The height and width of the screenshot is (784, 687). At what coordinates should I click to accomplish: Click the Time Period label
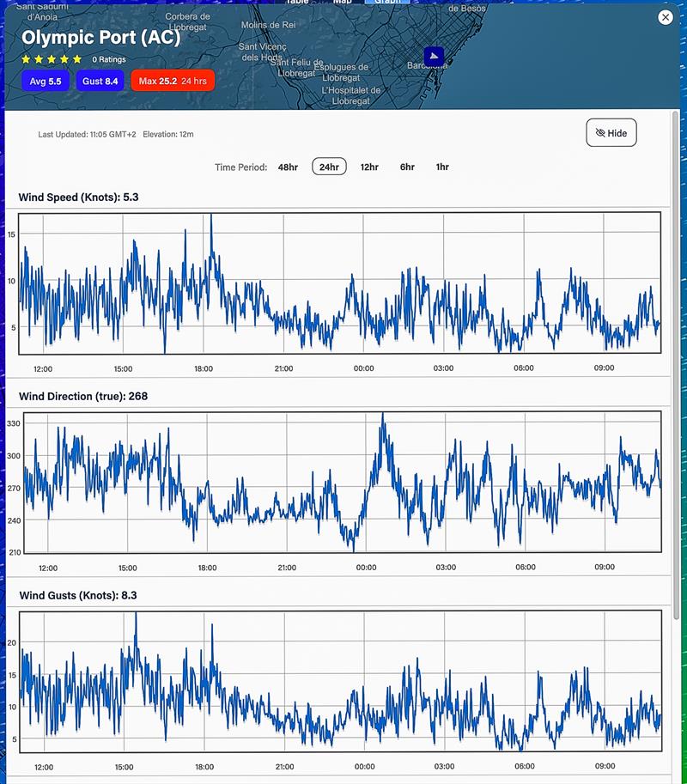click(x=241, y=167)
